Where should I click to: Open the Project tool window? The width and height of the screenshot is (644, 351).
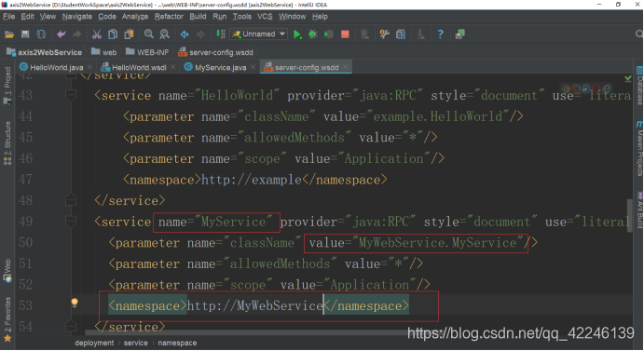pos(7,86)
